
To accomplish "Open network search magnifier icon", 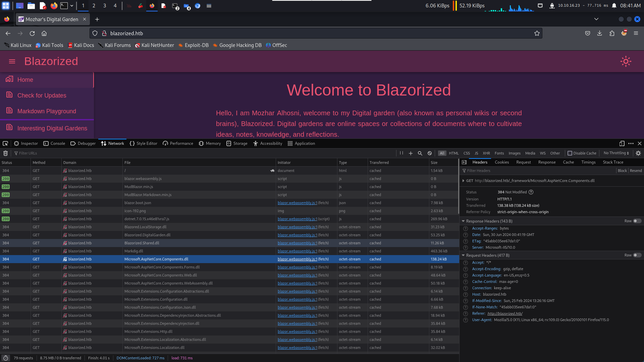I will [420, 153].
